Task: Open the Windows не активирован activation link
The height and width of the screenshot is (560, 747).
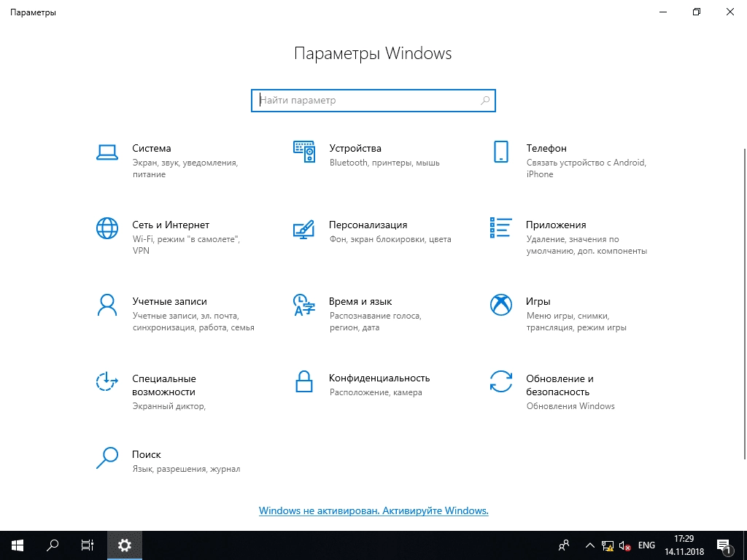Action: click(373, 510)
